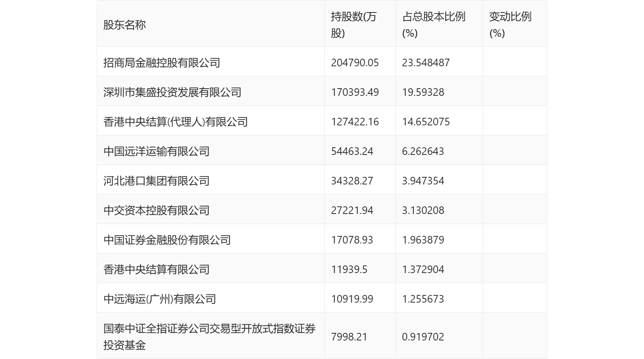This screenshot has height=359, width=644.
Task: Click percentage value 3.130208
Action: (423, 210)
